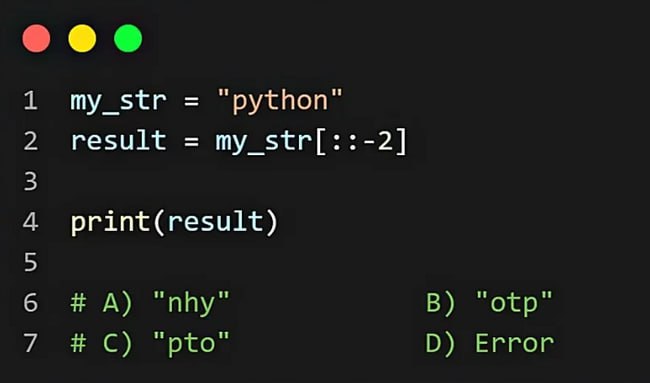The image size is (650, 383).
Task: Choose answer option C) "pto"
Action: tap(166, 344)
